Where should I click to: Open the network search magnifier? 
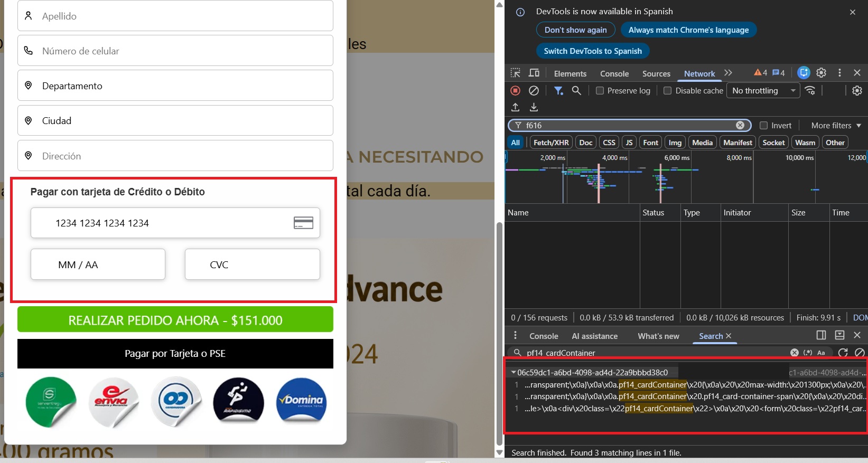coord(576,91)
